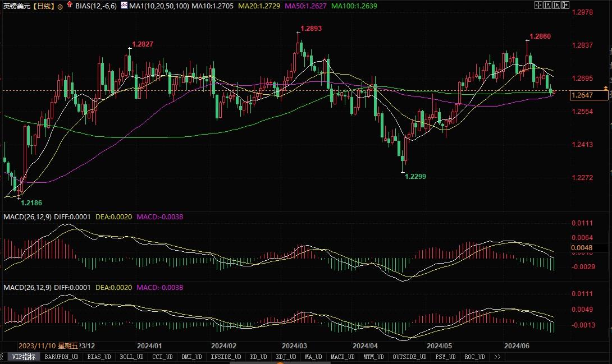The width and height of the screenshot is (612, 364).
Task: Click the current price tag 1.2647
Action: point(589,95)
